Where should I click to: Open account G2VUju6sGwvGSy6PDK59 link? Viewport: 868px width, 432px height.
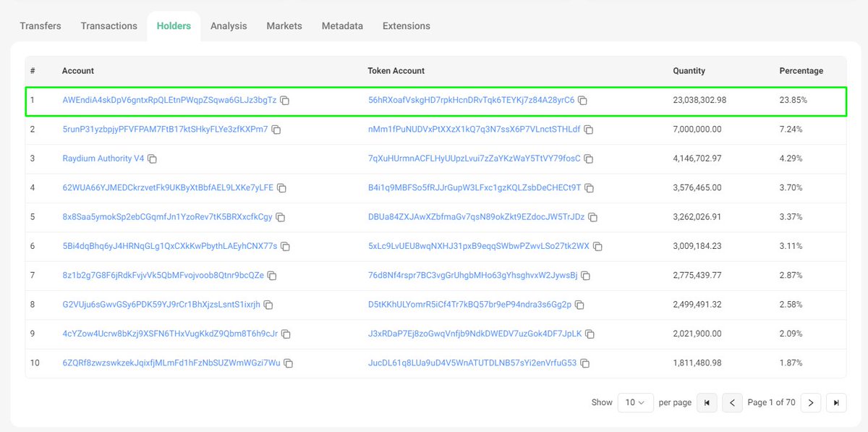pos(161,304)
